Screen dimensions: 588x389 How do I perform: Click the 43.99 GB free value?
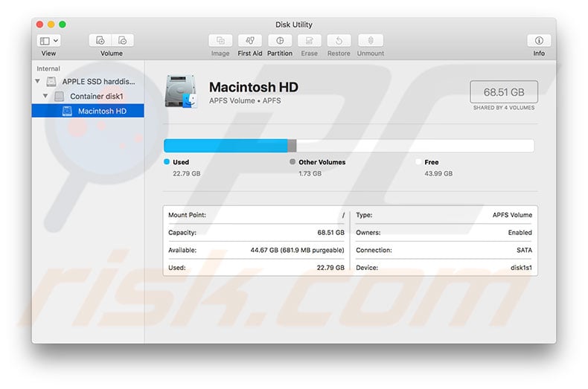coord(438,173)
